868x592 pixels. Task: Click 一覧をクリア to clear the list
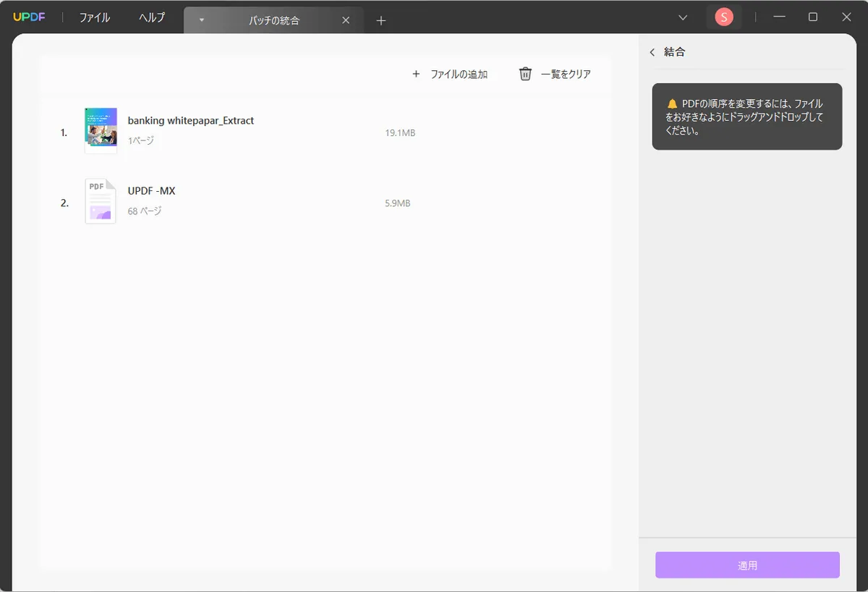click(556, 74)
